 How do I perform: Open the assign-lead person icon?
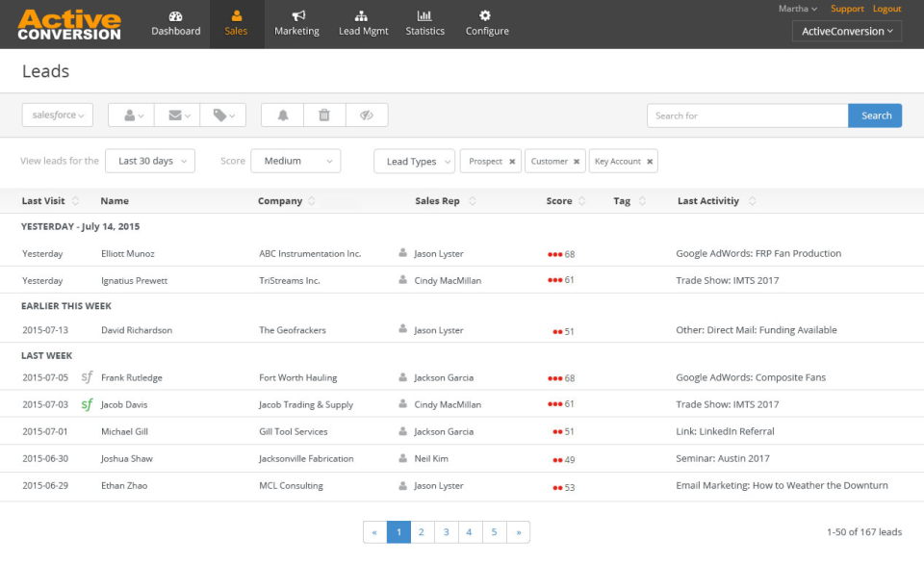pos(130,115)
